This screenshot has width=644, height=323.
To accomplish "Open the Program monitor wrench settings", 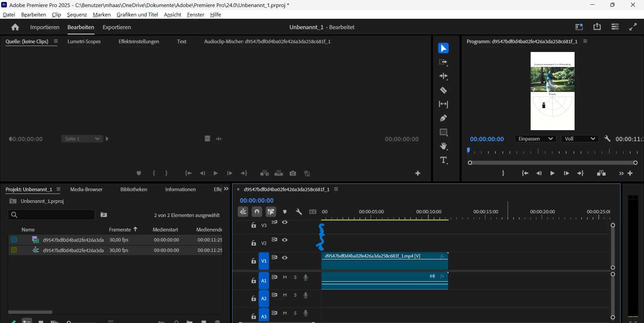I will click(x=607, y=139).
